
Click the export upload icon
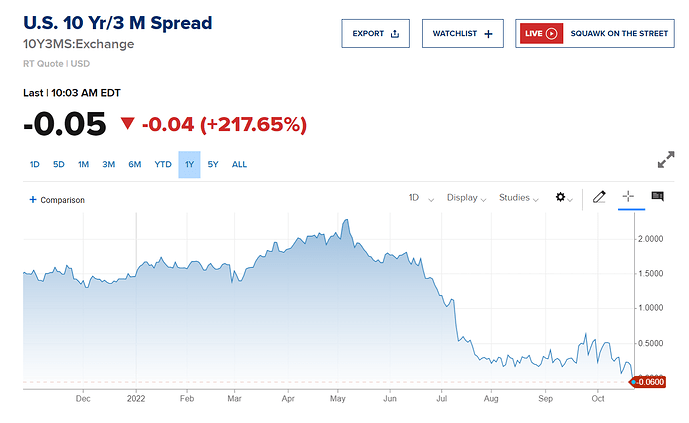[x=395, y=34]
